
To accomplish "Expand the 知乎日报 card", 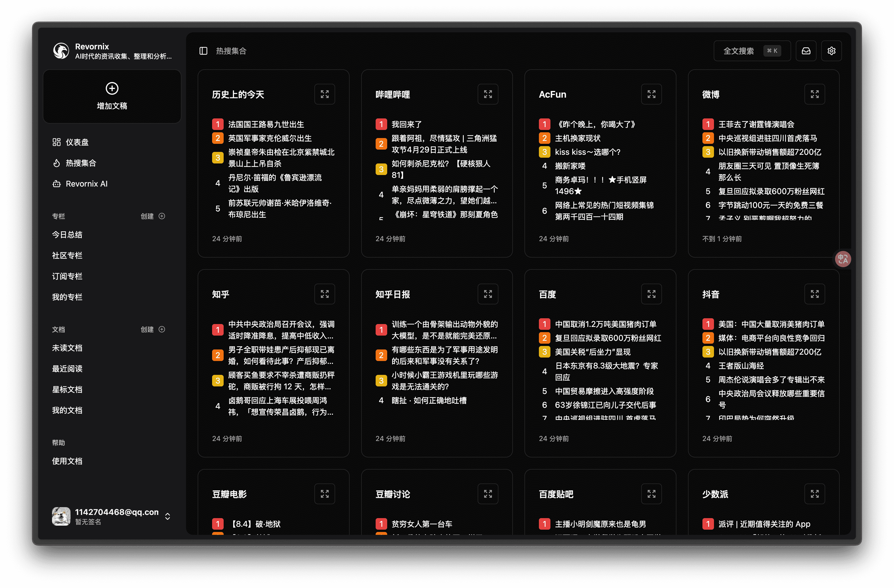I will pos(487,294).
